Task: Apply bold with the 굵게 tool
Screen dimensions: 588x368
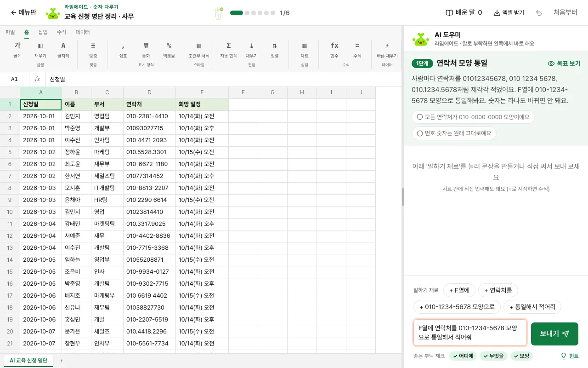Action: tap(17, 50)
